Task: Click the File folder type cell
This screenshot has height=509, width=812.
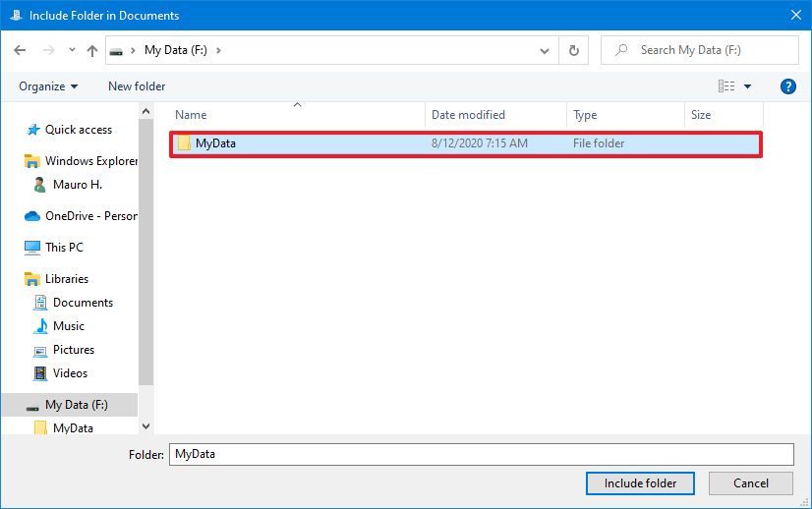Action: tap(599, 143)
